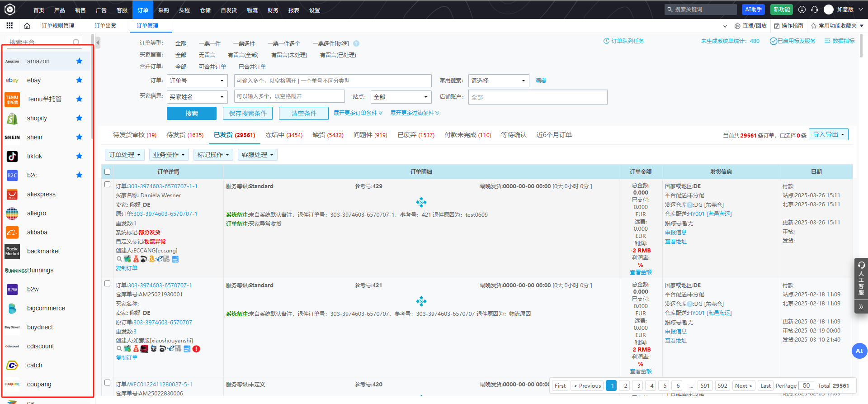Click the help question mark icon
868x404 pixels.
(356, 43)
